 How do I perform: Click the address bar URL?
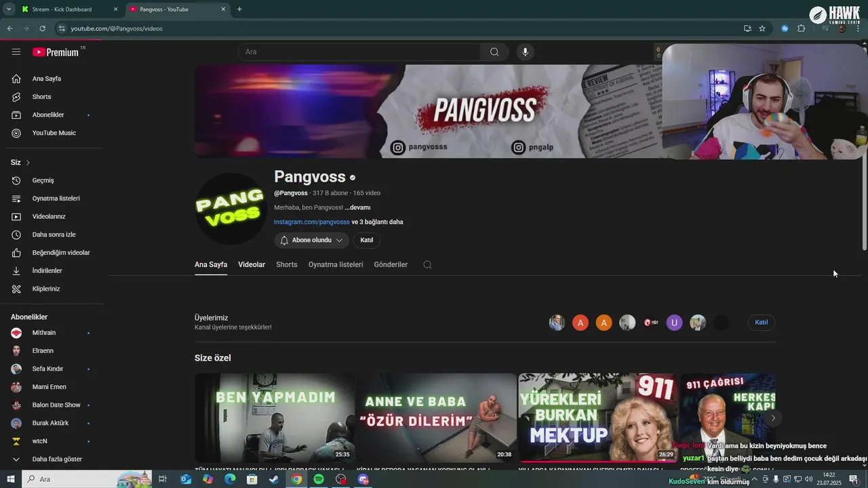(x=117, y=28)
